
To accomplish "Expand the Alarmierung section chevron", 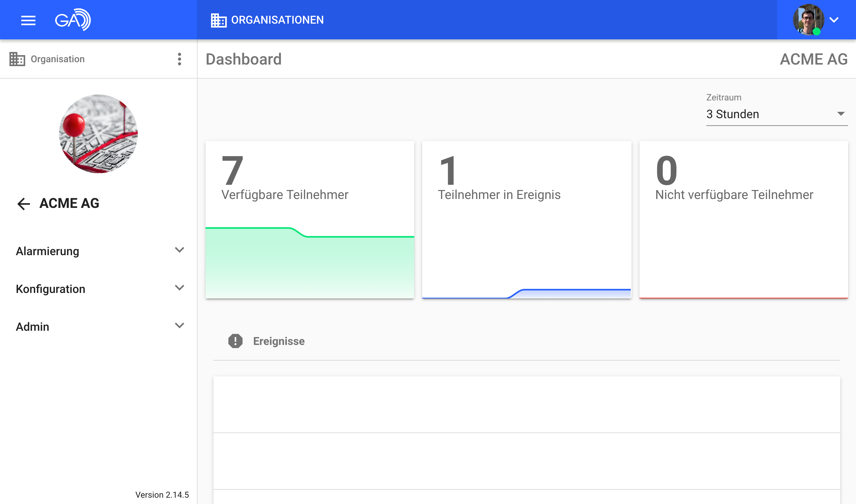I will coord(179,250).
